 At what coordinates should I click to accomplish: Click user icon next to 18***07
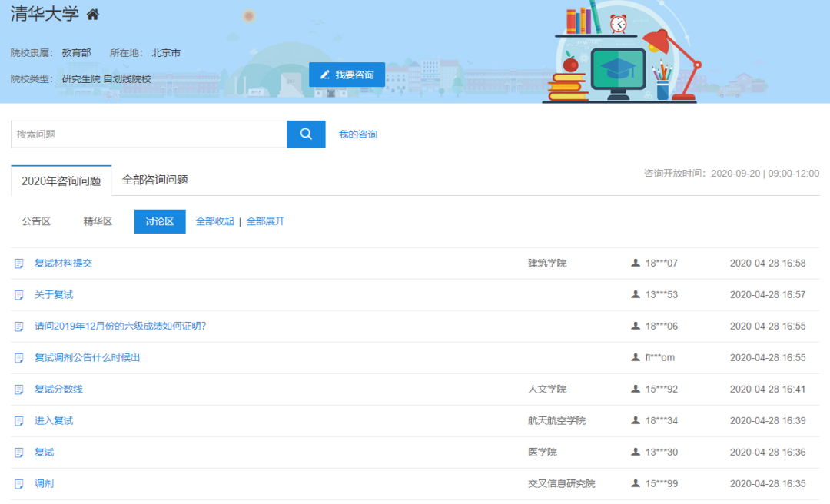click(x=636, y=263)
